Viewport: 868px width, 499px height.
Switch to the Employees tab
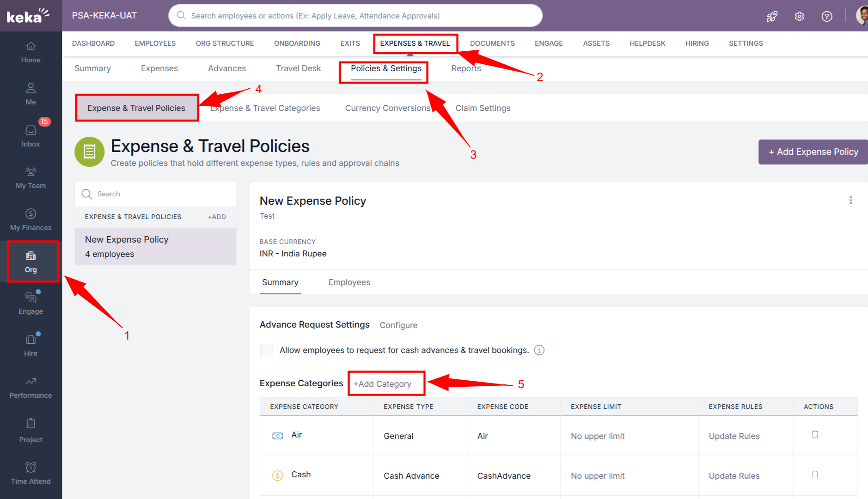(x=349, y=282)
